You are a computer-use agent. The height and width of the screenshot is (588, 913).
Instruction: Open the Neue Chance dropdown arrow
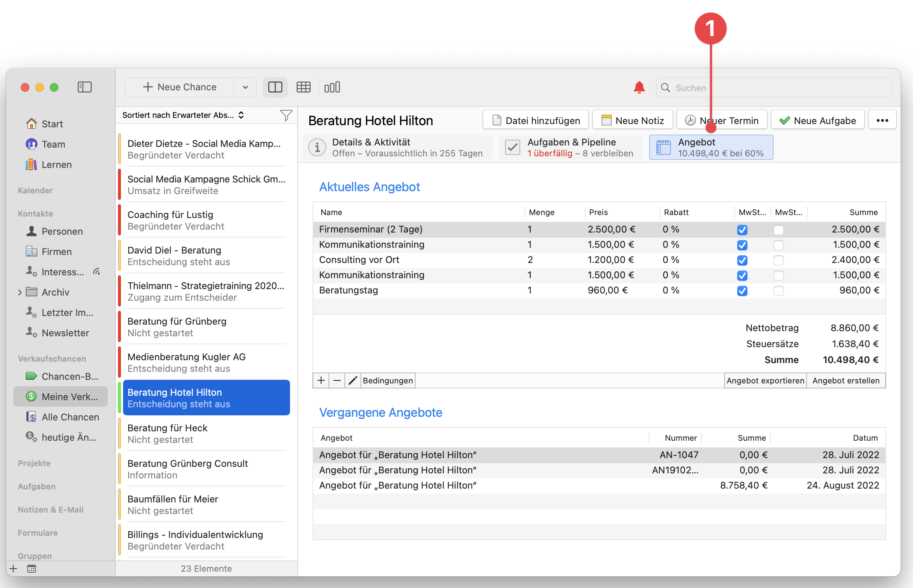(245, 87)
